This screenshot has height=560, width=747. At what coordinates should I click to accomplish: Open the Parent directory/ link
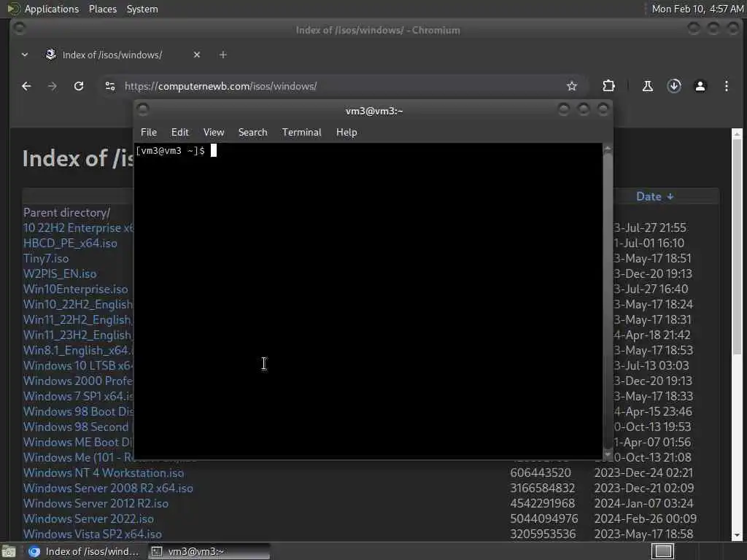pyautogui.click(x=66, y=212)
